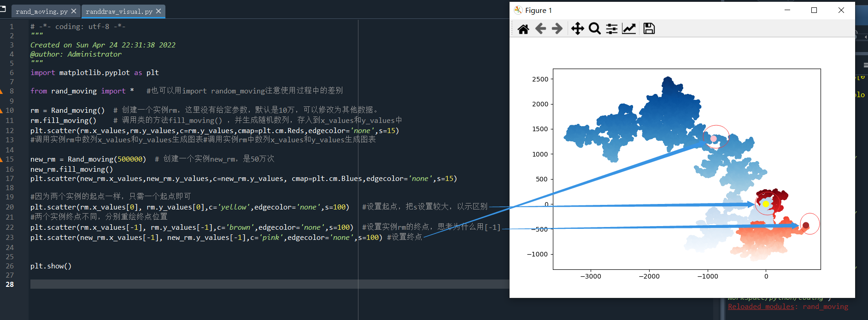The height and width of the screenshot is (320, 868).
Task: Go forward to next plot view
Action: [x=557, y=29]
